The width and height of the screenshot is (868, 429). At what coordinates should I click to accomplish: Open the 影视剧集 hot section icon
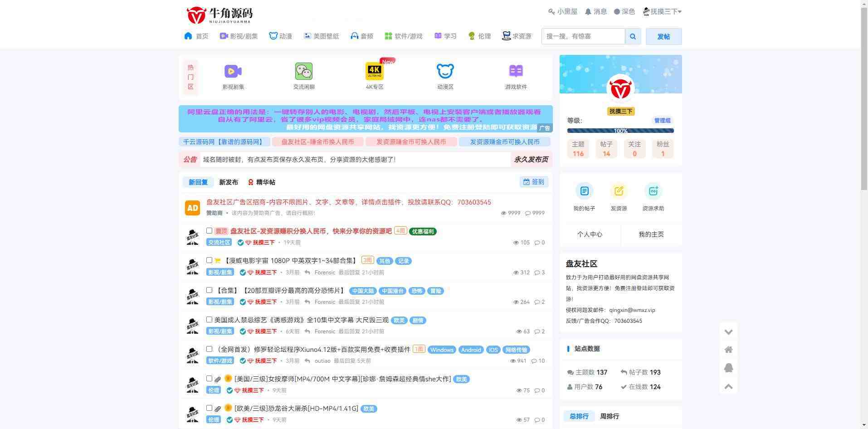(x=233, y=71)
